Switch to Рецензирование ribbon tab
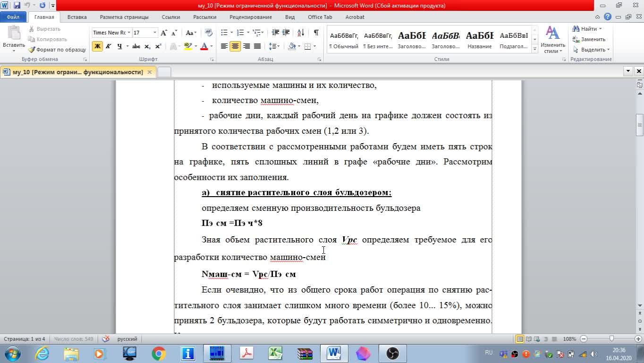This screenshot has height=363, width=644. click(251, 17)
